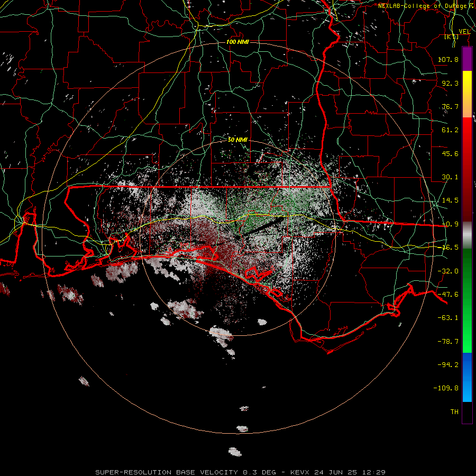
Task: Click the 100 NMI range ring label
Action: point(237,42)
